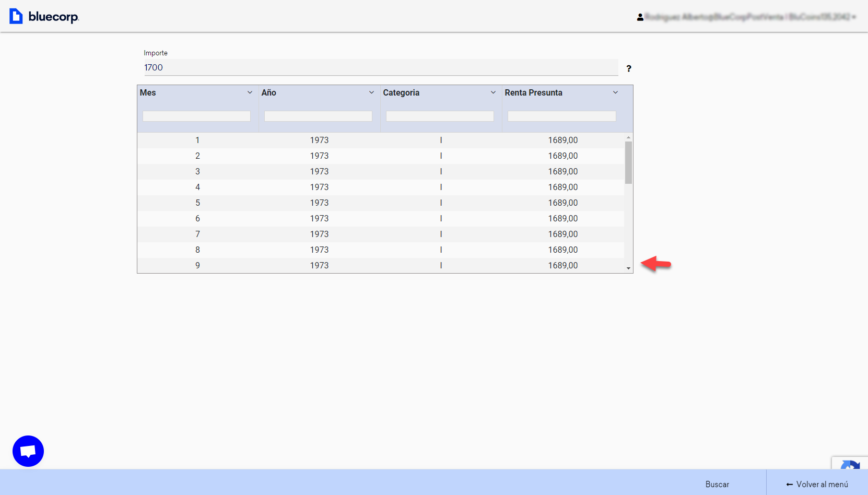This screenshot has width=868, height=495.
Task: Open the Año column menu chevron
Action: [x=371, y=92]
